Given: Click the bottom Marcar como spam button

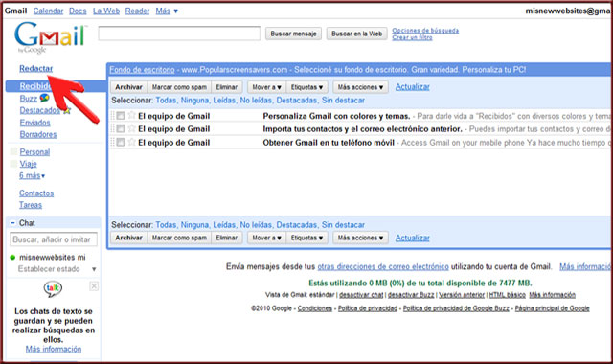Looking at the screenshot, I should click(179, 238).
